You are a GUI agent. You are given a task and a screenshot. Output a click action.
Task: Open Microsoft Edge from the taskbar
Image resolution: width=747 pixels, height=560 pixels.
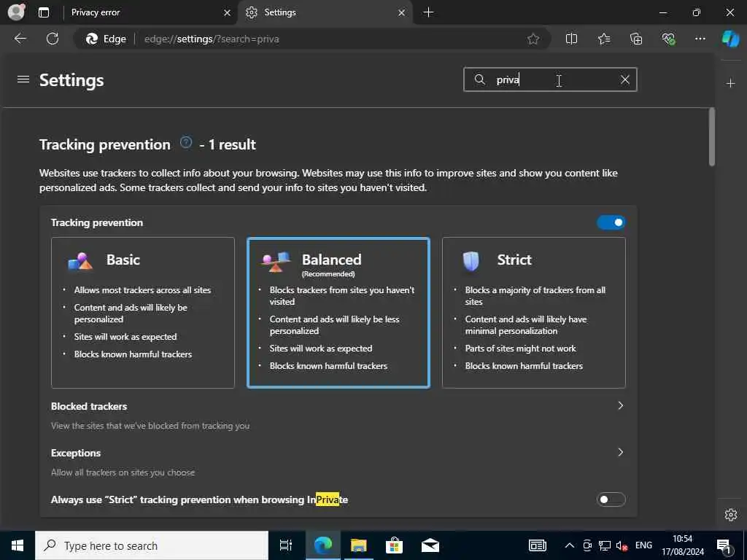tap(322, 545)
